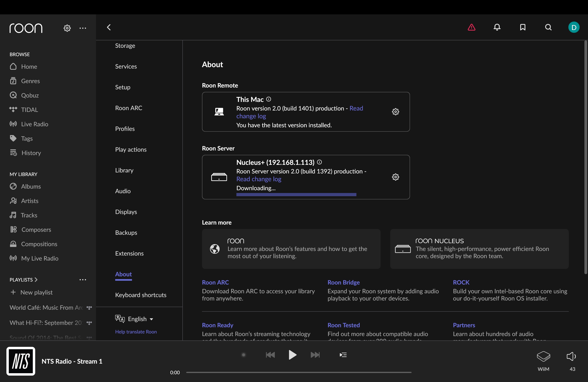This screenshot has height=382, width=588.
Task: Open the more options dots beside Roon logo
Action: pos(83,28)
